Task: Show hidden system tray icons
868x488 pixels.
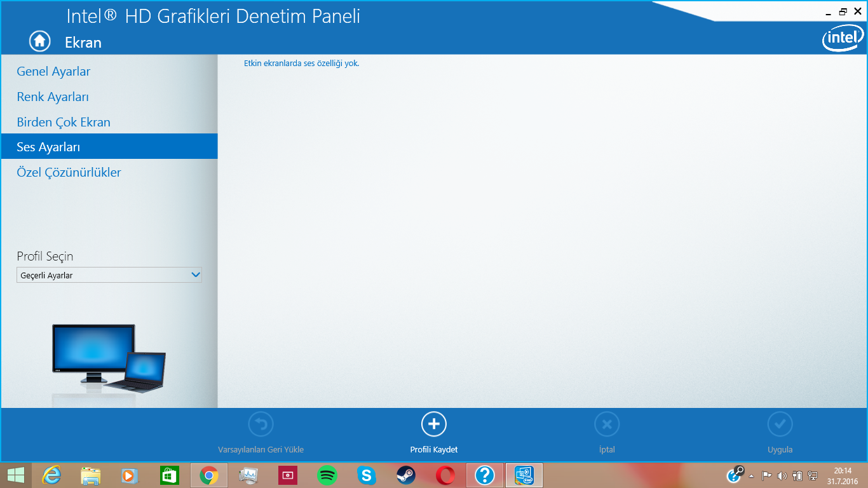Action: pos(752,476)
